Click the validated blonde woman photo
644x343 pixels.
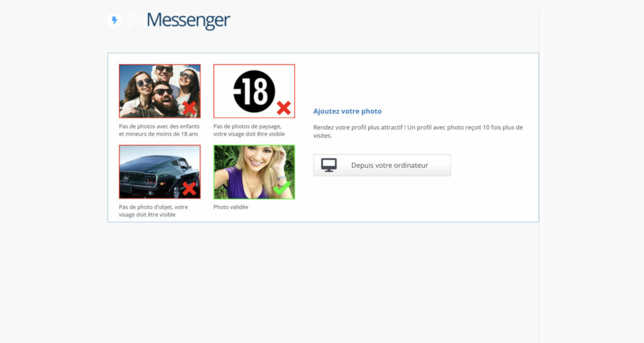point(254,172)
